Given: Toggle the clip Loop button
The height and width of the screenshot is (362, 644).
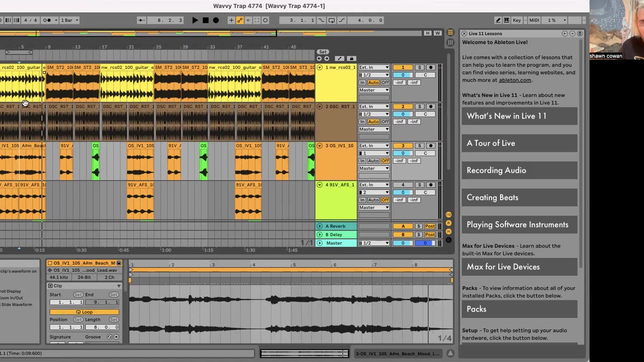Looking at the screenshot, I should coord(84,312).
